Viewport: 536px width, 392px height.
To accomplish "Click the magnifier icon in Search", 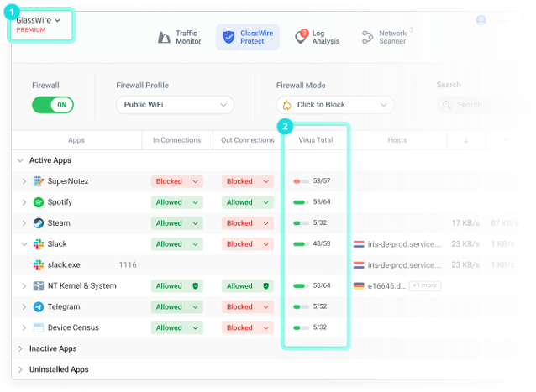I will pyautogui.click(x=447, y=105).
